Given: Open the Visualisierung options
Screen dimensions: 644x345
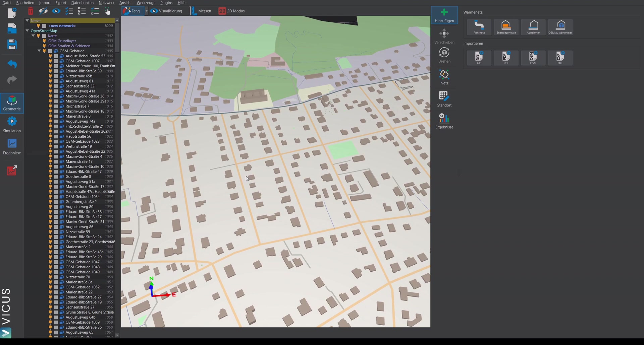Looking at the screenshot, I should coord(166,11).
